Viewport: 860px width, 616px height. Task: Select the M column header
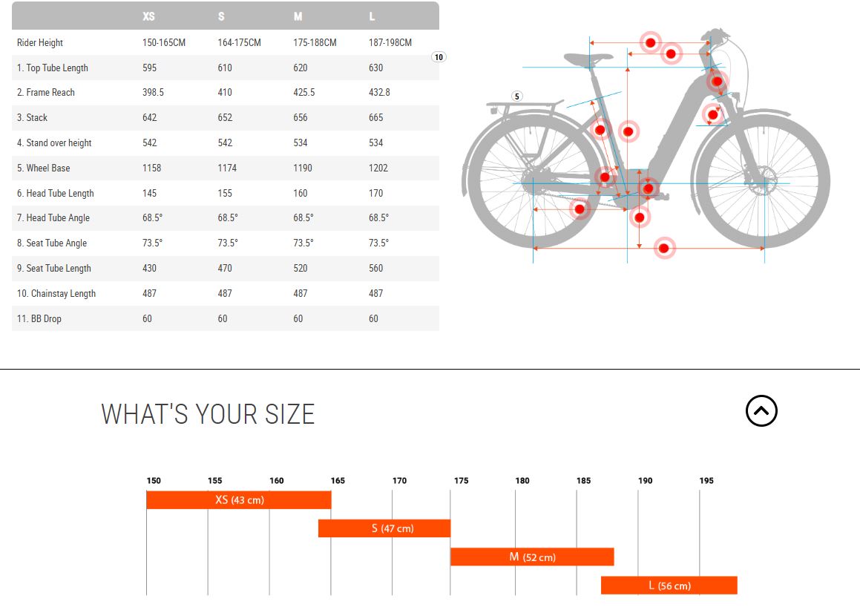coord(298,16)
